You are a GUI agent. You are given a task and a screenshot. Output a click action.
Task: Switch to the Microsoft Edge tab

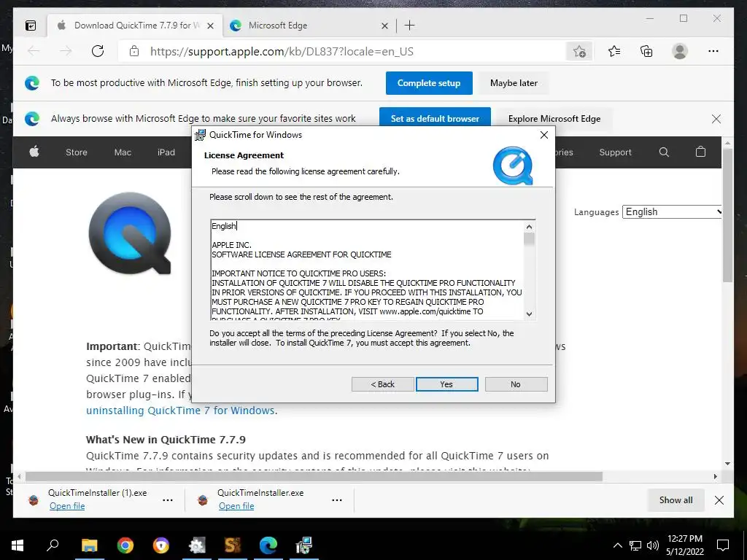pos(309,26)
